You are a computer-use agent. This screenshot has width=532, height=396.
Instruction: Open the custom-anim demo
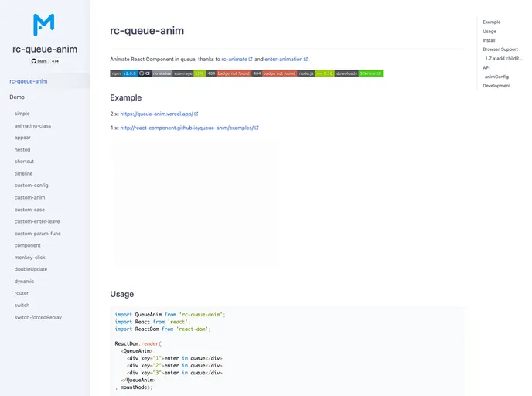29,197
